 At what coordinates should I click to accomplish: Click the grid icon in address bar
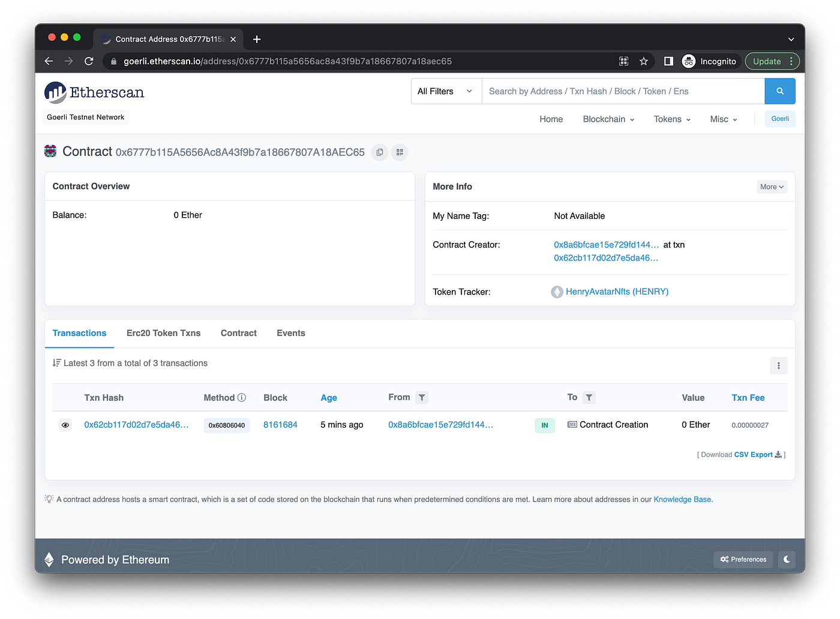coord(624,61)
